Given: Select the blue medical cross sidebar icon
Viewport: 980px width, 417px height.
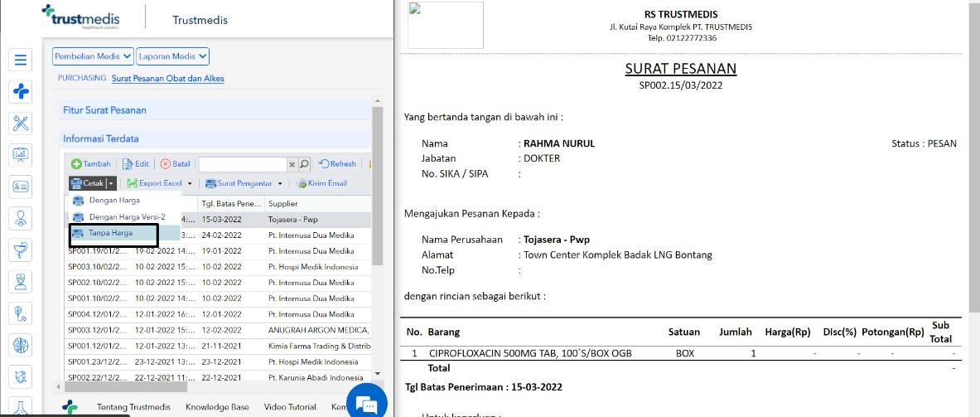Looking at the screenshot, I should click(21, 92).
